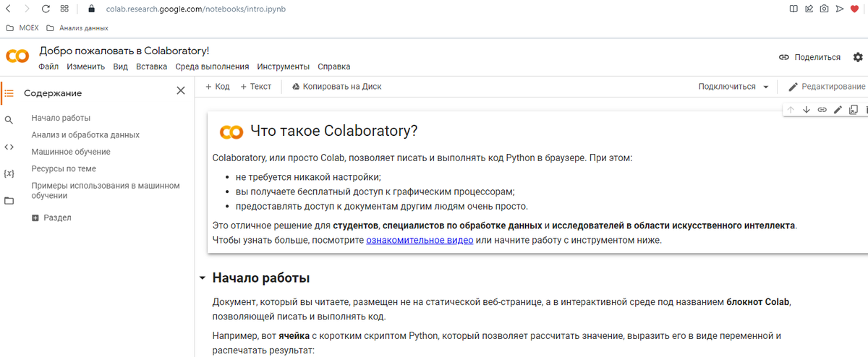Open the Вставка menu
The width and height of the screenshot is (868, 357).
[152, 66]
